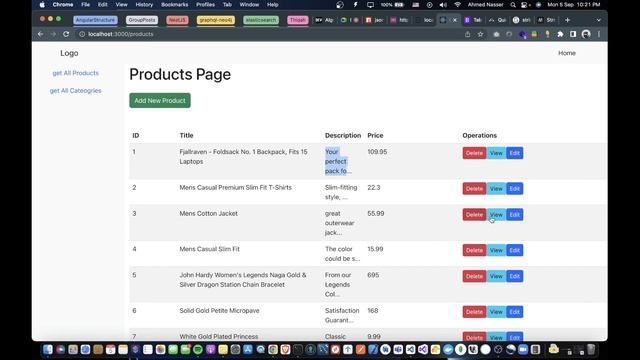Open the Chrome side panel icon

573,34
